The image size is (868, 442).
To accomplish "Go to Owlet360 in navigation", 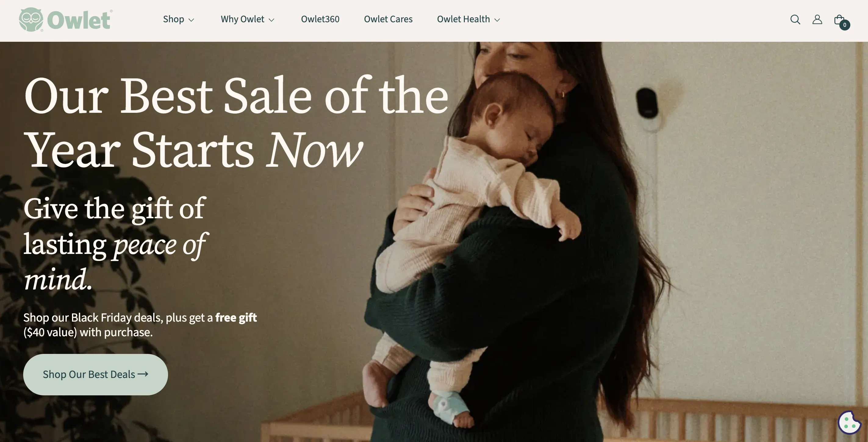I will click(320, 19).
